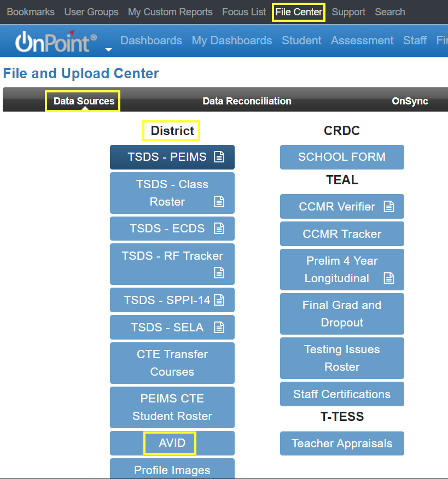
Task: Click document icon on TSDS - SELA
Action: tap(219, 328)
